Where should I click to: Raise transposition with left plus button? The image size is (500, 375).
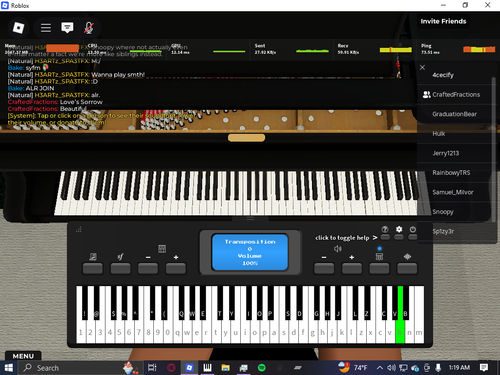(176, 268)
